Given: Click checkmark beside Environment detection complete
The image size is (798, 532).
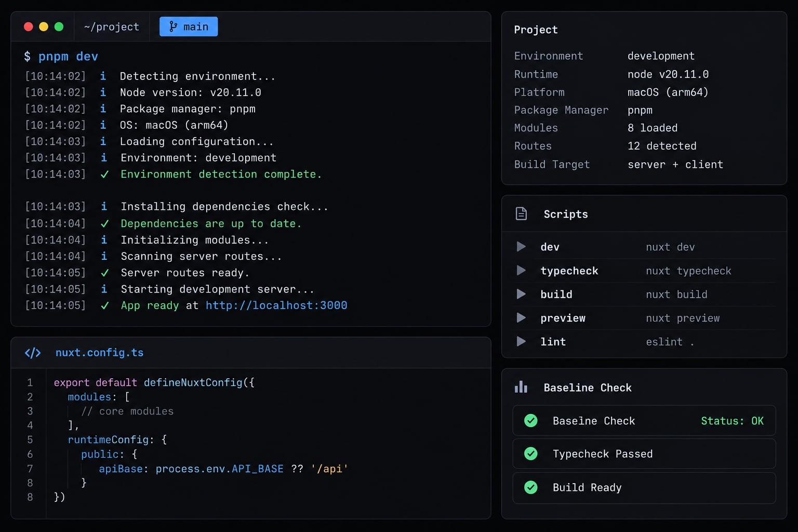Looking at the screenshot, I should tap(104, 175).
